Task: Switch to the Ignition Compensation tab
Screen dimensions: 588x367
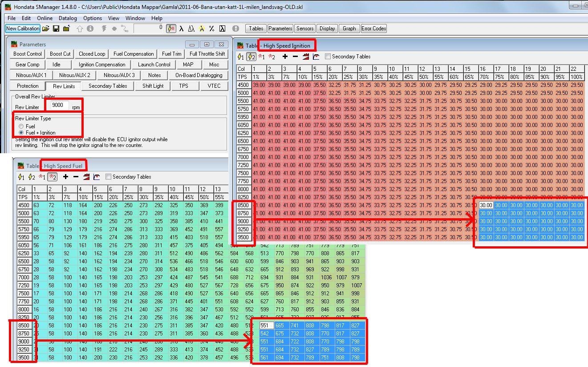Action: 102,65
